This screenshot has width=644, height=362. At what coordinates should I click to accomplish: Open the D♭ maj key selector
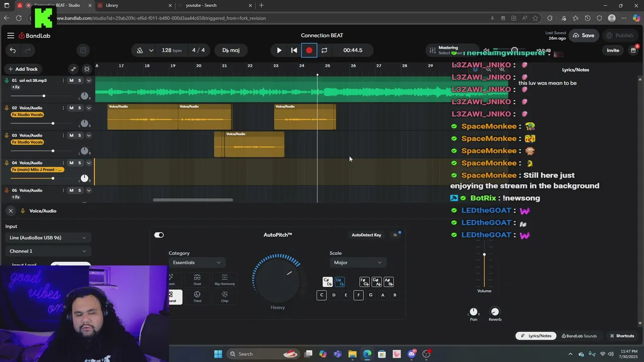pos(231,50)
